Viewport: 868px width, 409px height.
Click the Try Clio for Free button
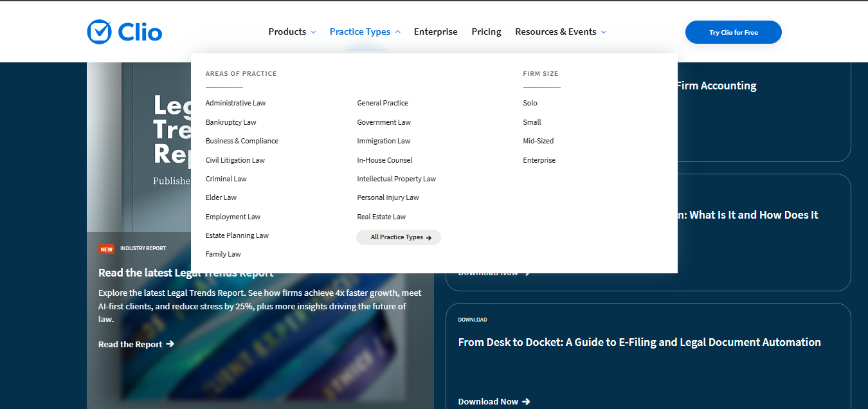pyautogui.click(x=733, y=32)
